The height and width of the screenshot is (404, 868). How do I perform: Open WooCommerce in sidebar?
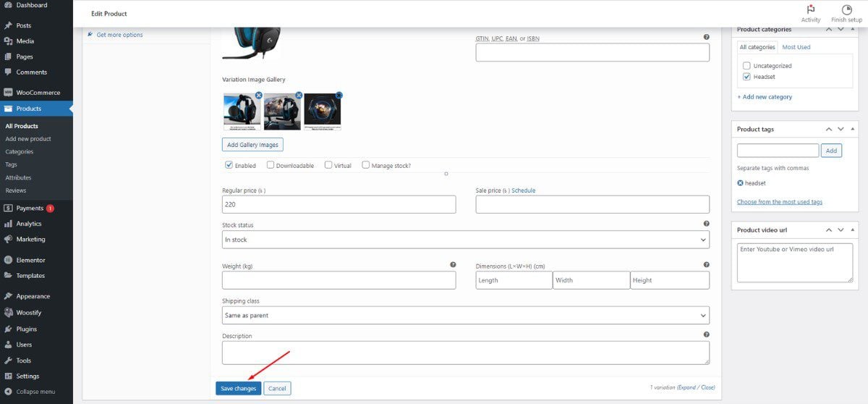click(x=38, y=93)
